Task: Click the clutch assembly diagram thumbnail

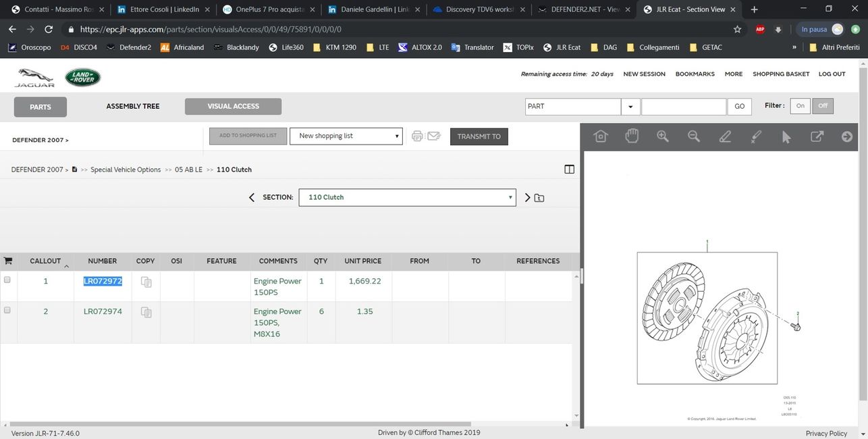Action: [x=707, y=318]
